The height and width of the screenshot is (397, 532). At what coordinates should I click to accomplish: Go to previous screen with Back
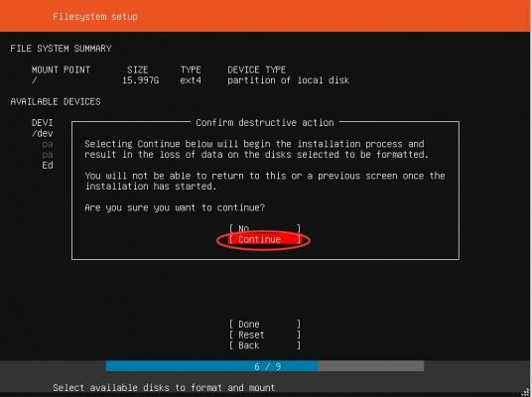coord(265,345)
